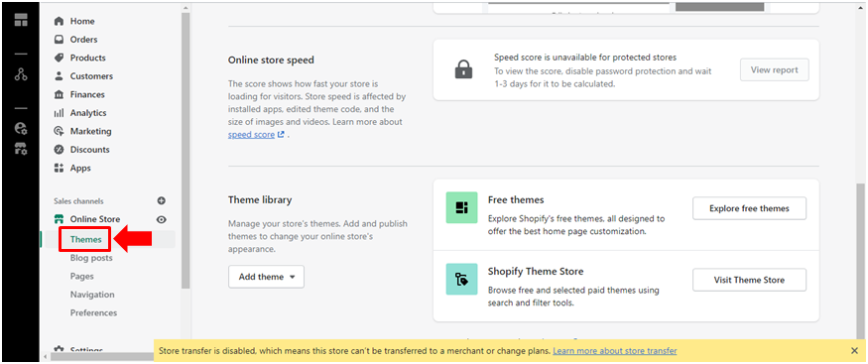Open Finances in the sidebar
This screenshot has height=364, width=868.
[x=87, y=94]
